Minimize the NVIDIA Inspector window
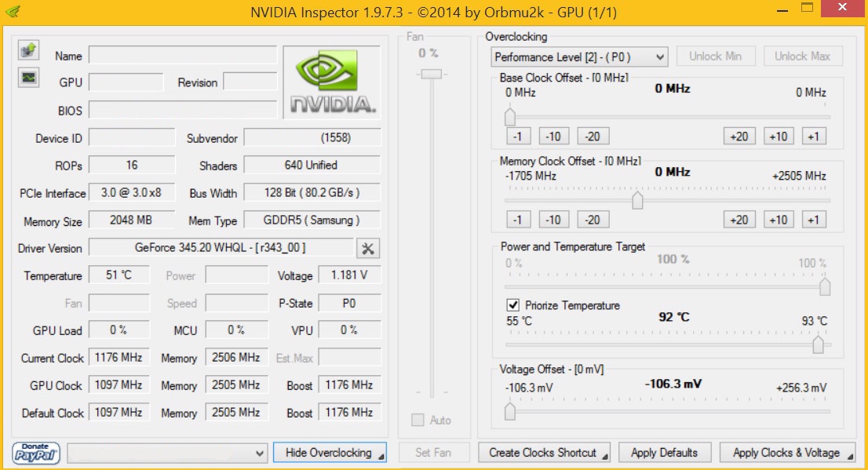Image resolution: width=868 pixels, height=470 pixels. (782, 10)
